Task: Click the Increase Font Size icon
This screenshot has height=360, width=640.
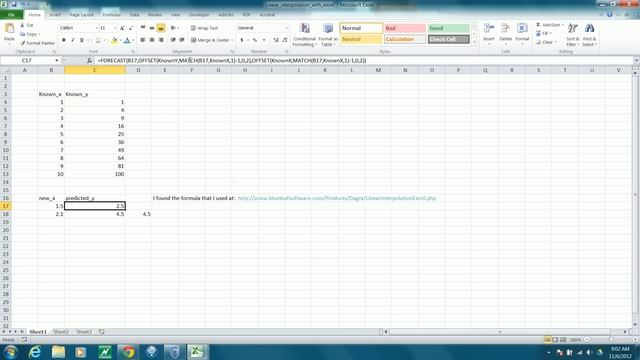Action: [122, 28]
